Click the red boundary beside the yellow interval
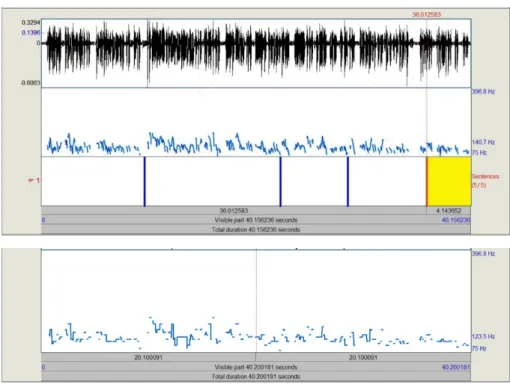 (427, 181)
